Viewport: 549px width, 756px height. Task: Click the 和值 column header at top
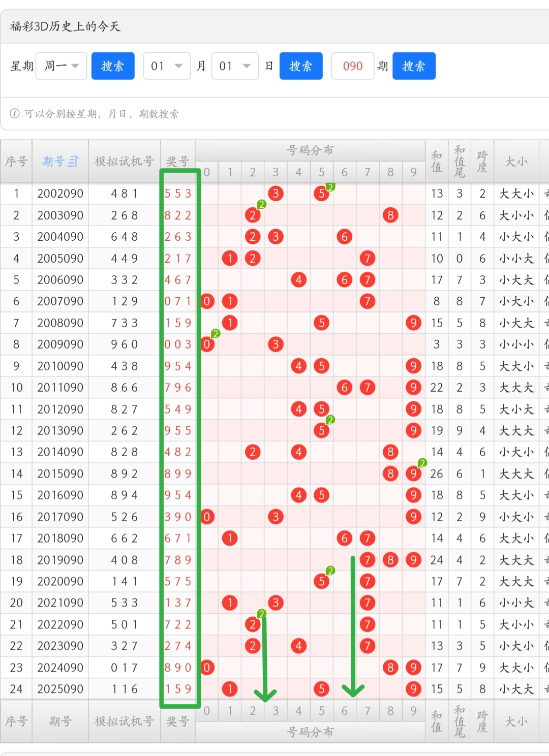click(436, 162)
